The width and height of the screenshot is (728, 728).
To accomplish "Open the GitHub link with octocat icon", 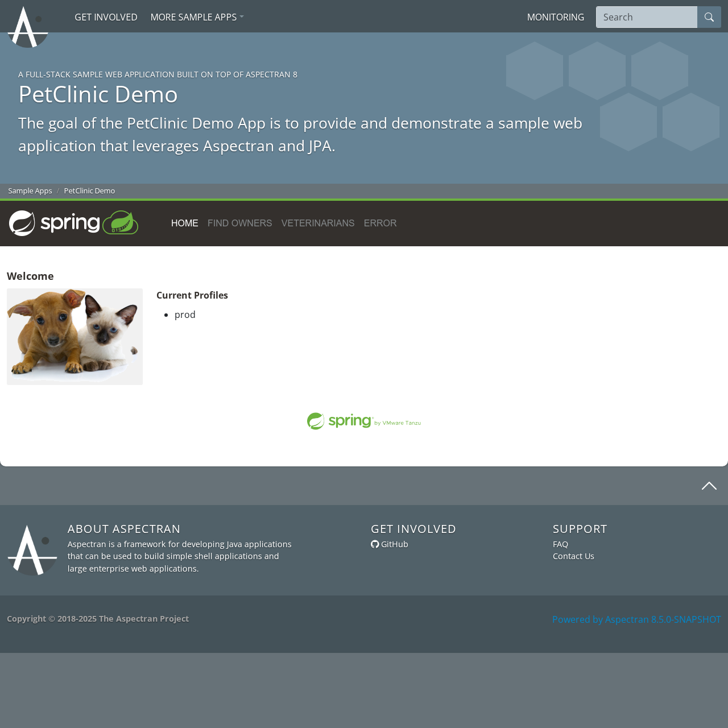I will pos(390,544).
